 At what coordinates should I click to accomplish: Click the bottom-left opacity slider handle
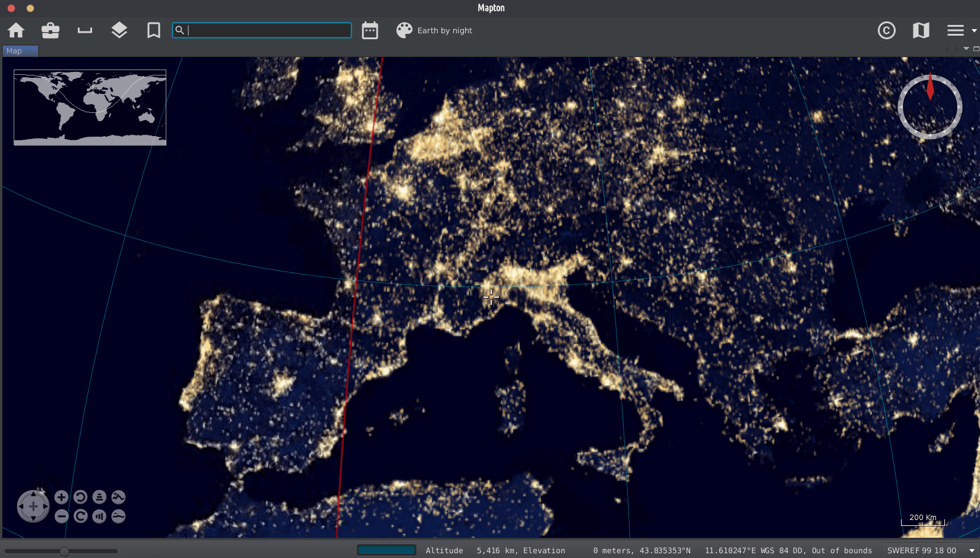[64, 551]
